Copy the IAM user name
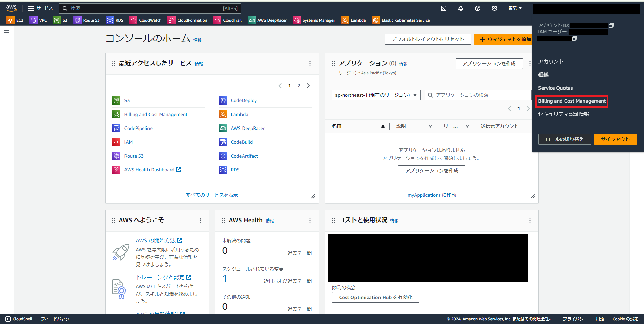The width and height of the screenshot is (644, 324). [x=574, y=39]
